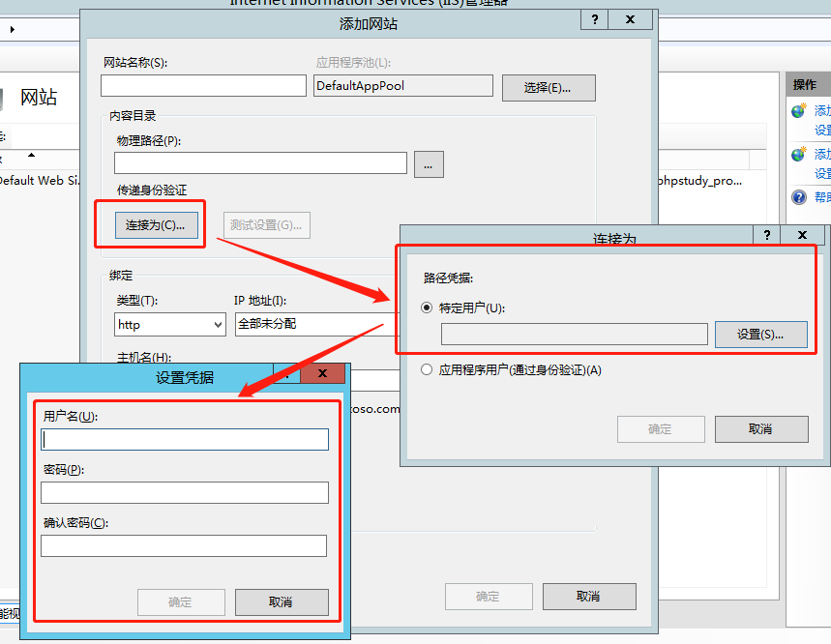The image size is (831, 644).
Task: Click the 选择(E) button next to DefaultAppPool
Action: [548, 85]
